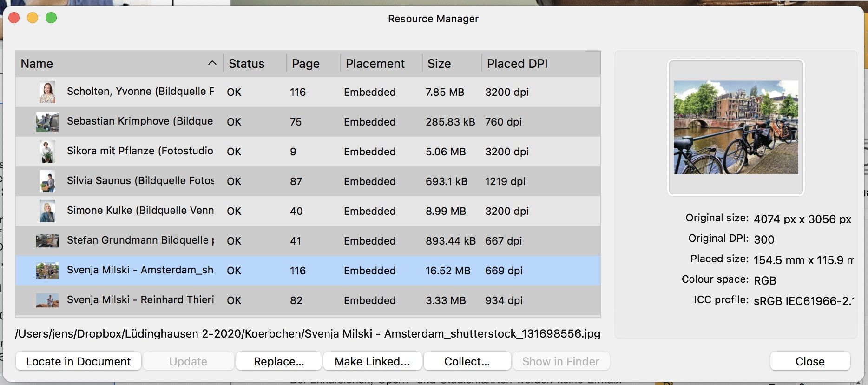This screenshot has height=385, width=868.
Task: Click the ICC profile sRGB value
Action: pyautogui.click(x=804, y=301)
